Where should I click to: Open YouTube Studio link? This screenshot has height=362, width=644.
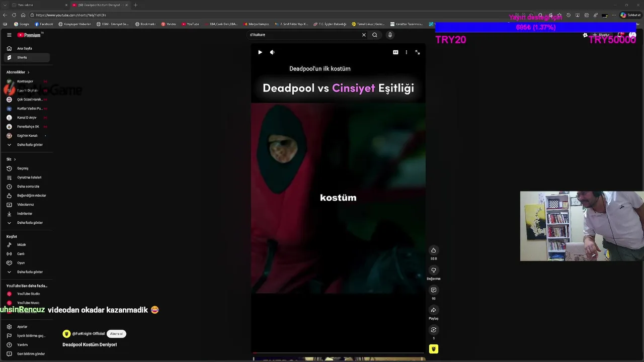tap(26, 294)
